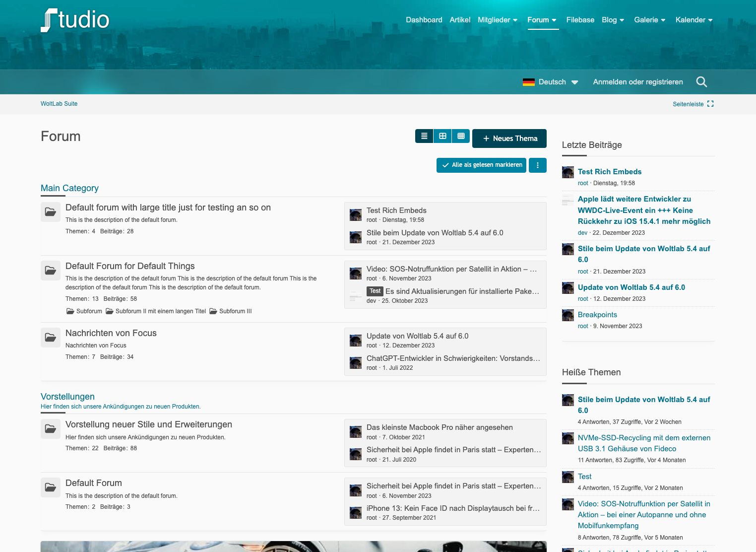756x552 pixels.
Task: Expand the Mitglieder menu dropdown
Action: 515,20
